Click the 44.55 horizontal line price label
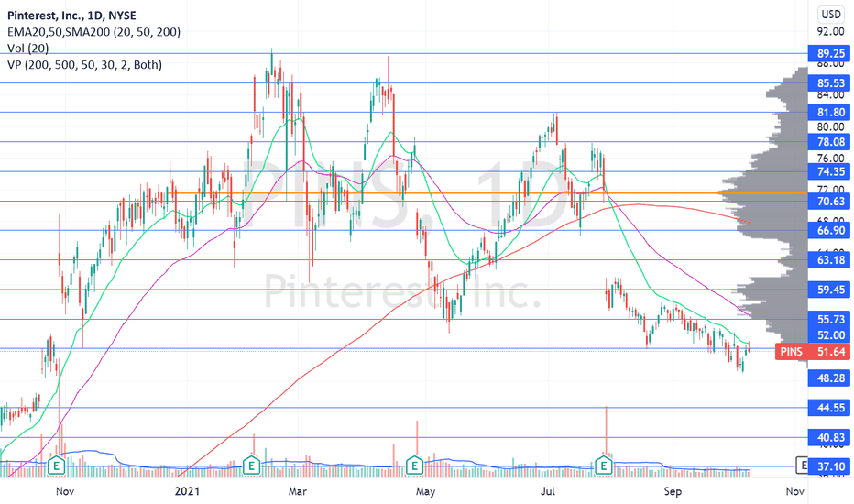The height and width of the screenshot is (504, 854). (x=828, y=408)
